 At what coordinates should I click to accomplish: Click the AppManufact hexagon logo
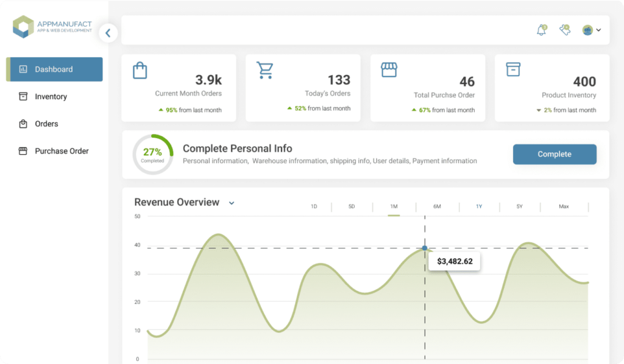pos(23,27)
